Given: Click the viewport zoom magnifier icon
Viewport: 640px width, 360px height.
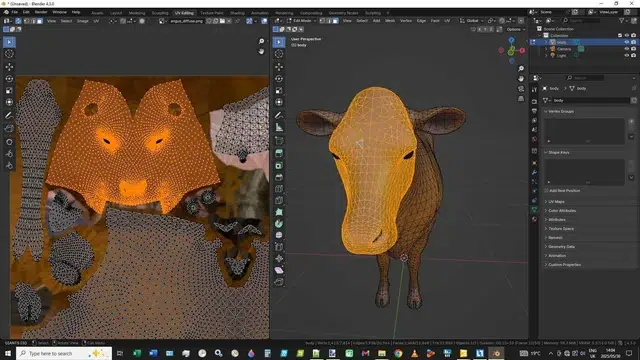Looking at the screenshot, I should click(x=521, y=69).
